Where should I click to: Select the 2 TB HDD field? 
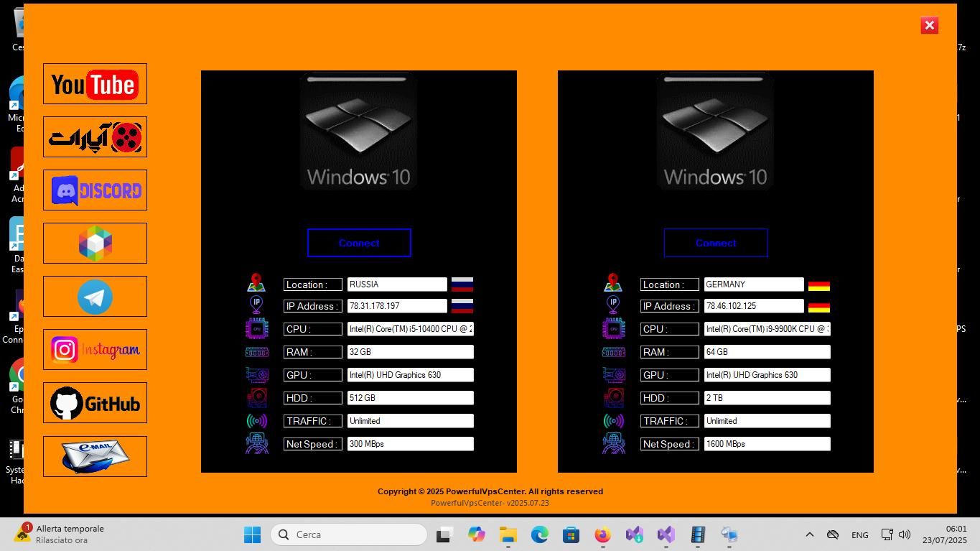tap(767, 398)
